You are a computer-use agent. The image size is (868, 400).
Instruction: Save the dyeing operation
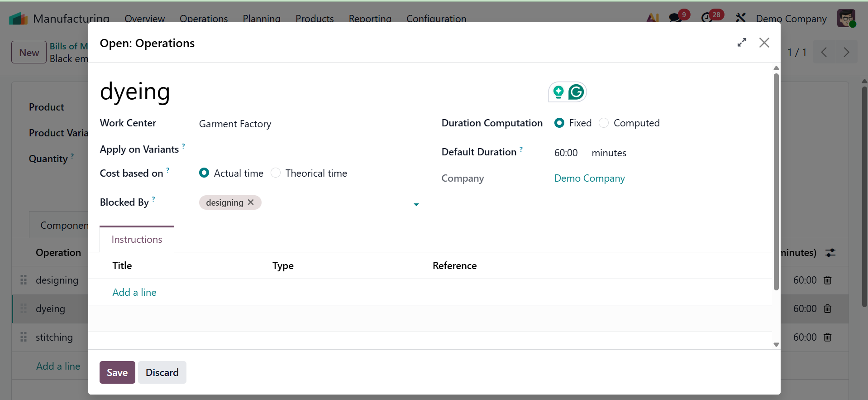tap(117, 372)
